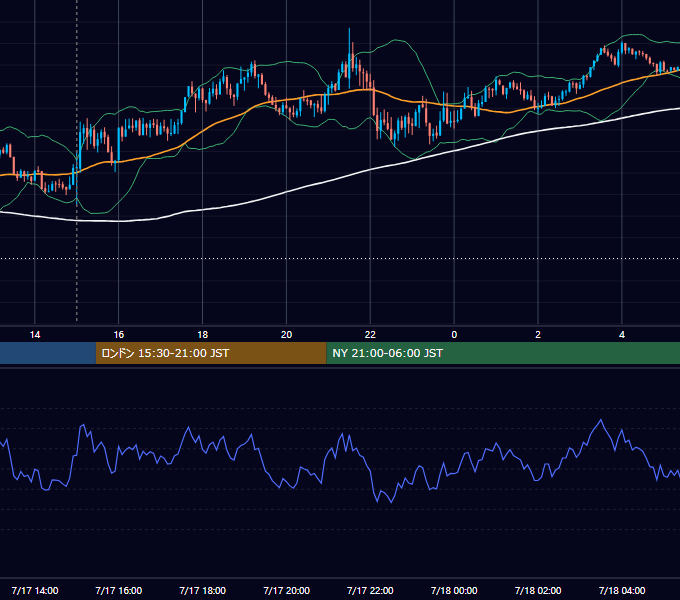Click hour label 0 on upper axis
The height and width of the screenshot is (600, 680).
tap(454, 334)
